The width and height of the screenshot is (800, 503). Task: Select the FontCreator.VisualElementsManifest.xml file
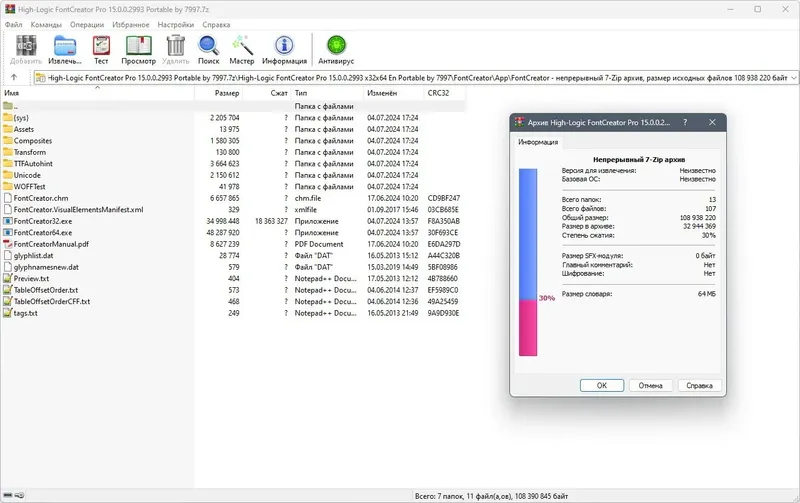coord(78,210)
